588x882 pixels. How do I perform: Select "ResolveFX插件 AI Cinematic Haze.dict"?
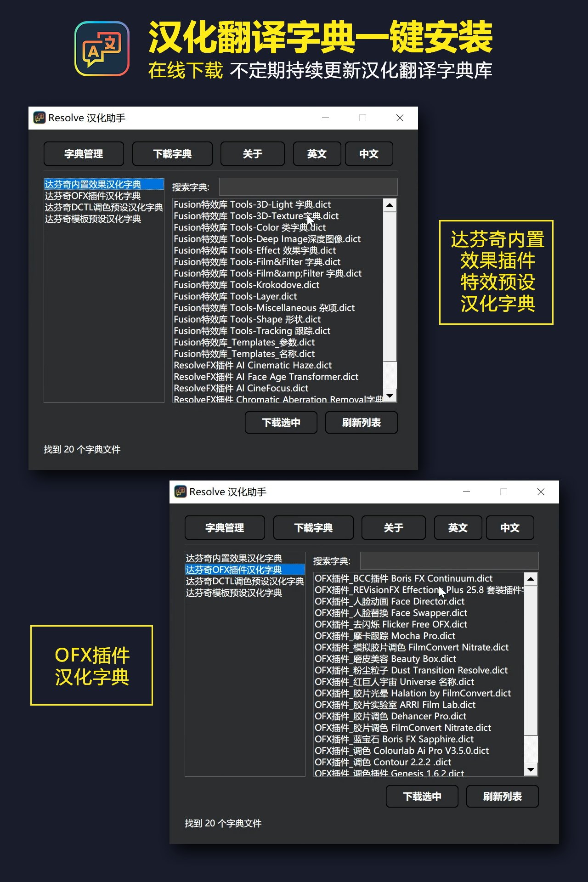click(x=278, y=365)
